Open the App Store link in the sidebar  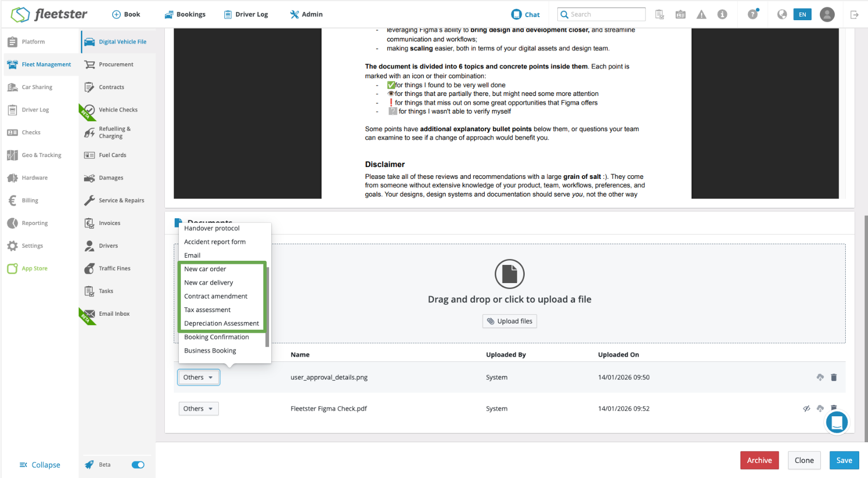[28, 269]
